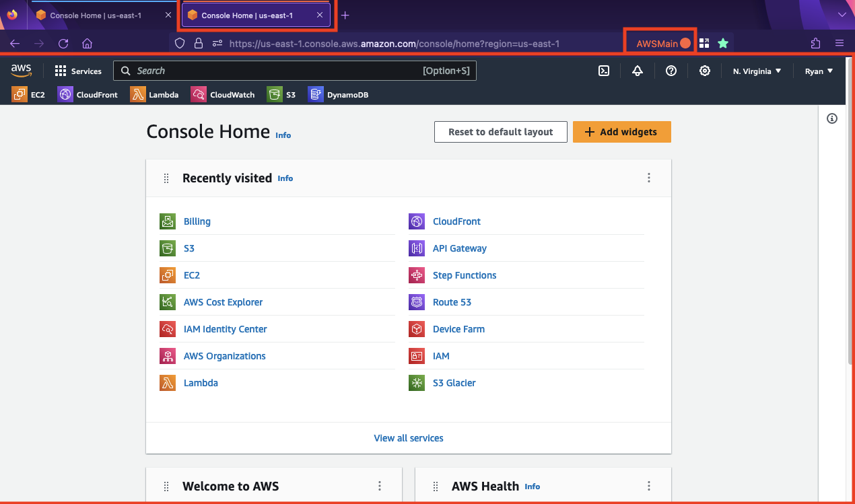Click the AWSMain container indicator
This screenshot has height=504, width=855.
point(663,43)
